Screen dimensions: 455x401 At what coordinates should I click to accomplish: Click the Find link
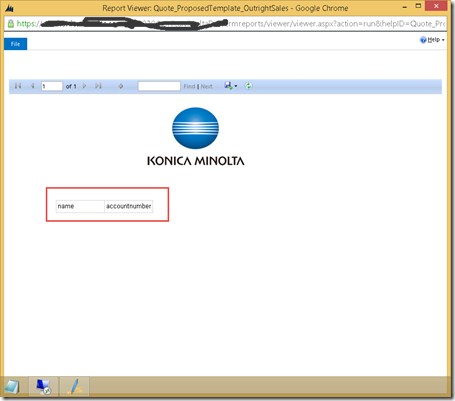click(x=189, y=86)
